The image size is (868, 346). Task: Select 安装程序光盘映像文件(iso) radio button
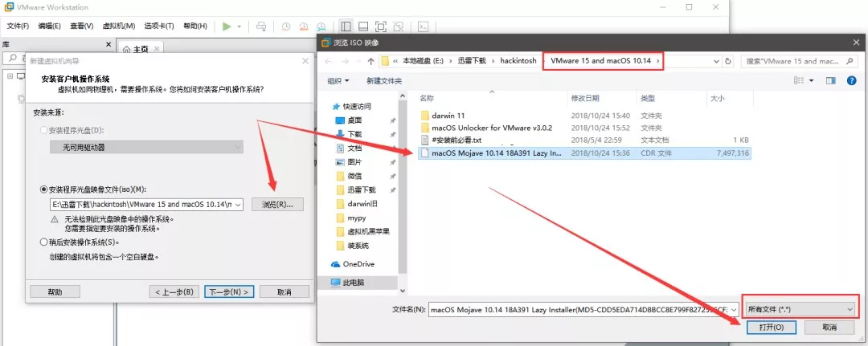point(44,189)
